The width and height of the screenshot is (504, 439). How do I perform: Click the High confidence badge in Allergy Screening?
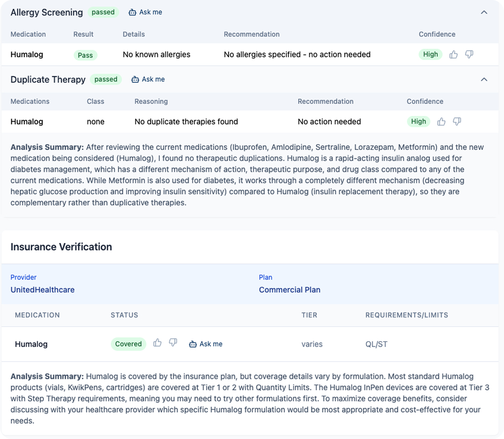[x=430, y=54]
